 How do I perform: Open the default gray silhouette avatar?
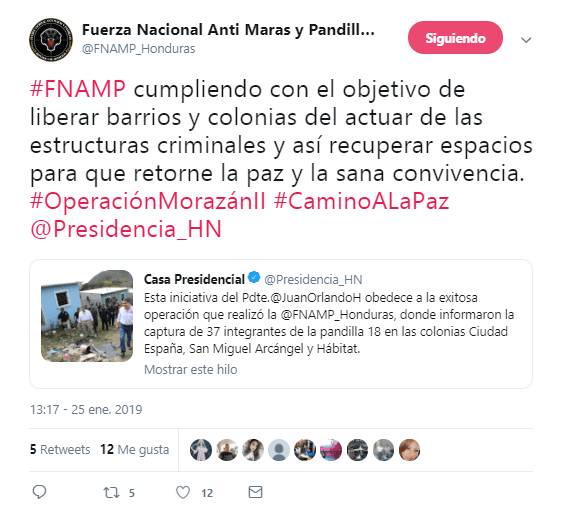coord(279,450)
